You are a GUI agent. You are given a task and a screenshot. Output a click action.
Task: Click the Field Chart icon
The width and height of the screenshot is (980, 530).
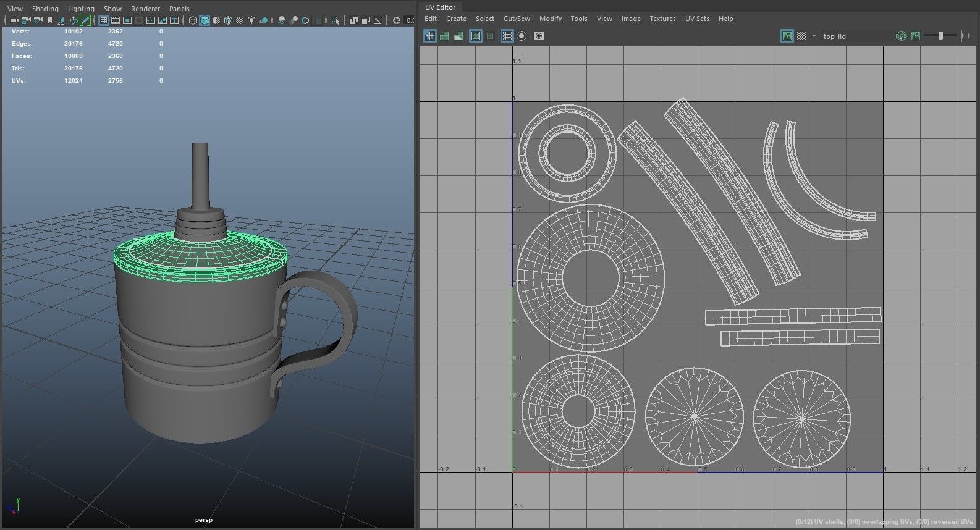click(150, 20)
